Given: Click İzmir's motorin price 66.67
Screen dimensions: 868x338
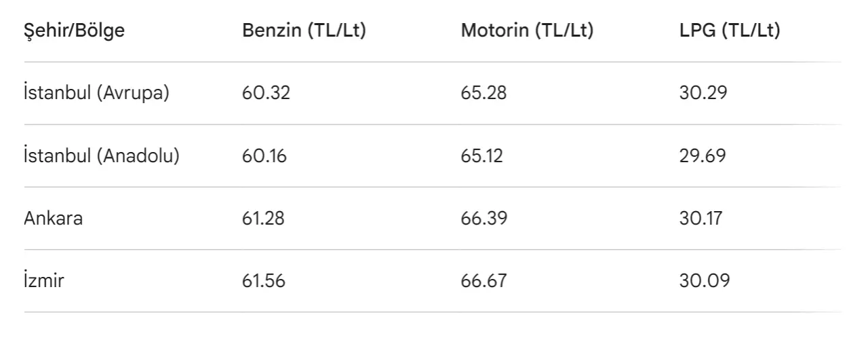Looking at the screenshot, I should click(484, 280).
